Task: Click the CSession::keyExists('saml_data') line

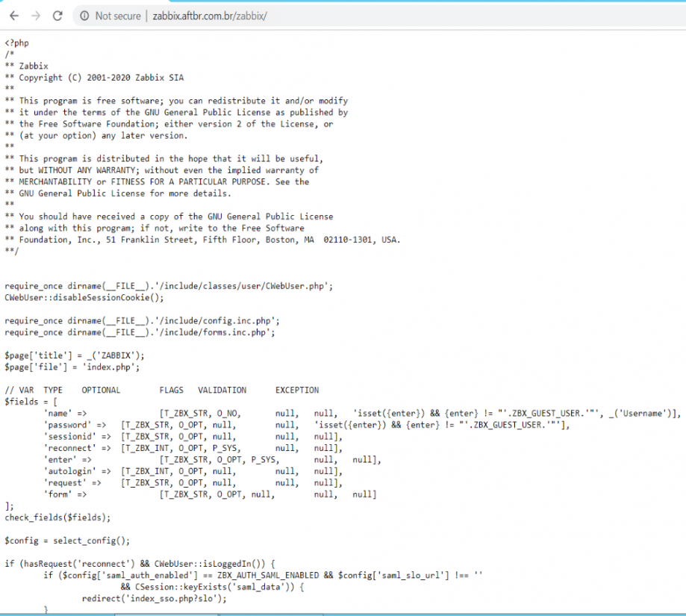Action: point(213,587)
